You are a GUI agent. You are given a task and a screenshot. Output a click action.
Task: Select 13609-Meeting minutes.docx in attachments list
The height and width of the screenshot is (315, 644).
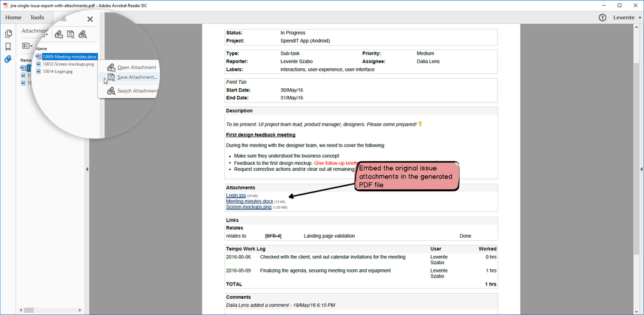click(70, 57)
